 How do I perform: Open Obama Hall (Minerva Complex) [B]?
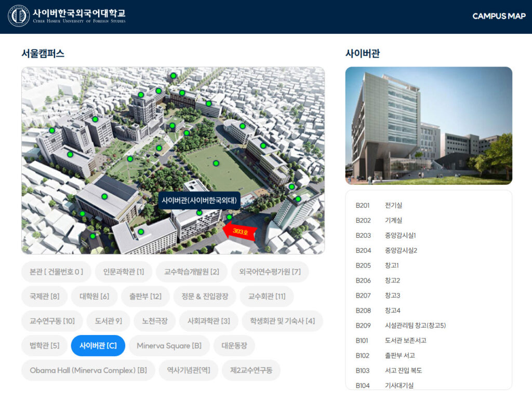(x=88, y=370)
